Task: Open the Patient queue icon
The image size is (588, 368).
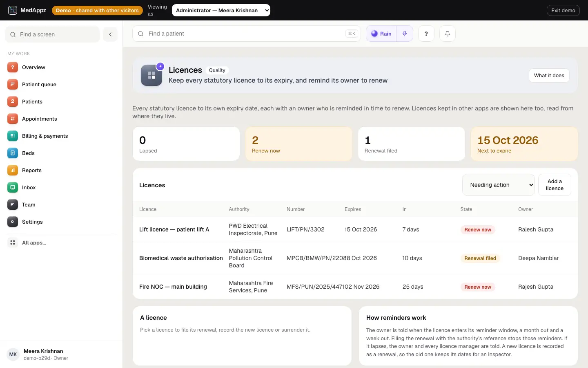Action: click(x=13, y=85)
